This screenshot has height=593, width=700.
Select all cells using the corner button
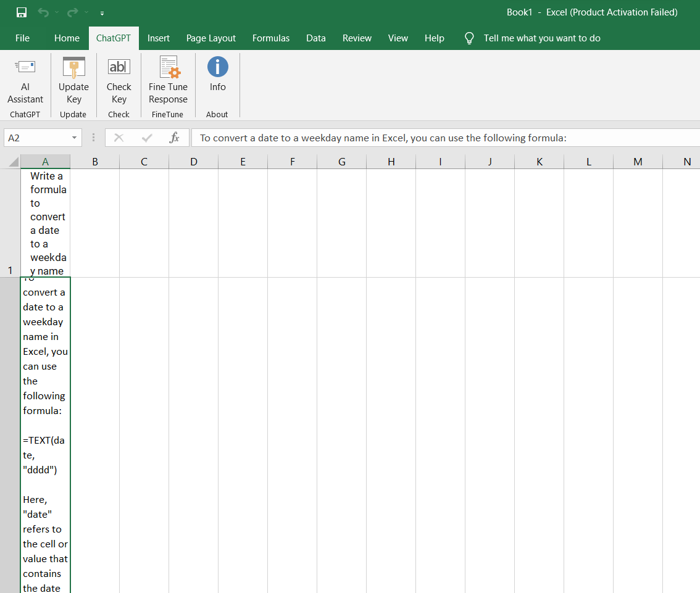11,161
